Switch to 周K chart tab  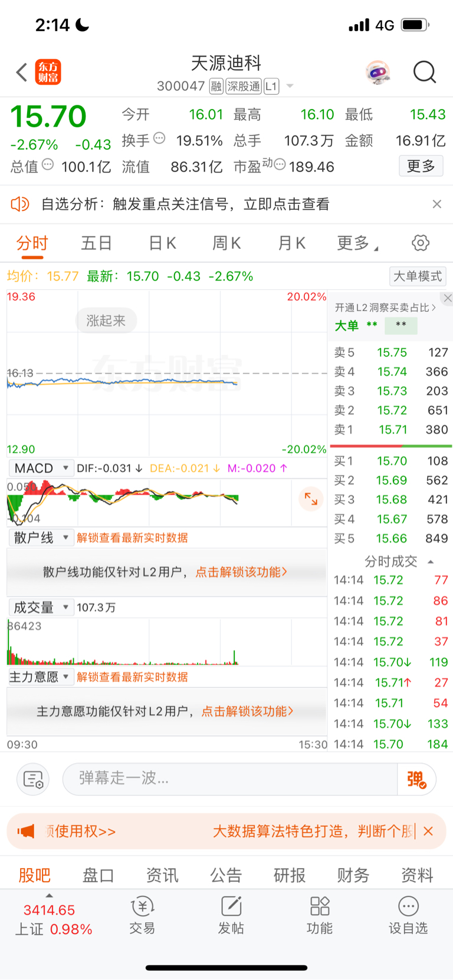click(227, 243)
